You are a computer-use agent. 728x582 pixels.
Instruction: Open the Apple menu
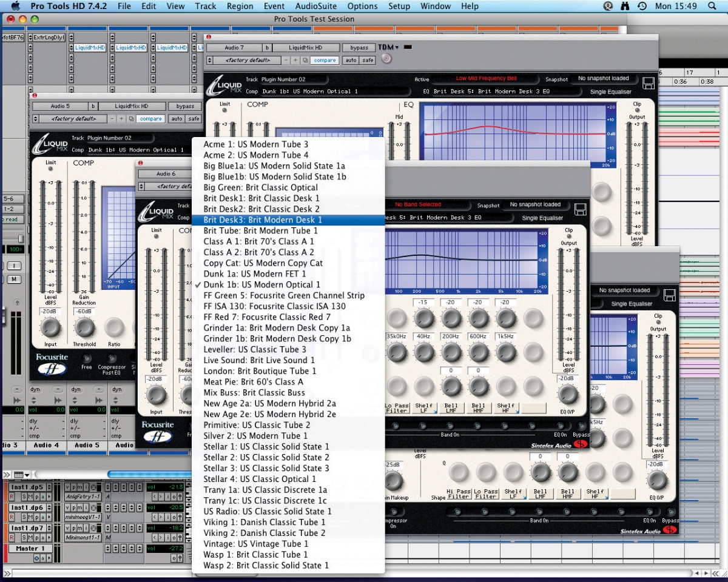(16, 6)
